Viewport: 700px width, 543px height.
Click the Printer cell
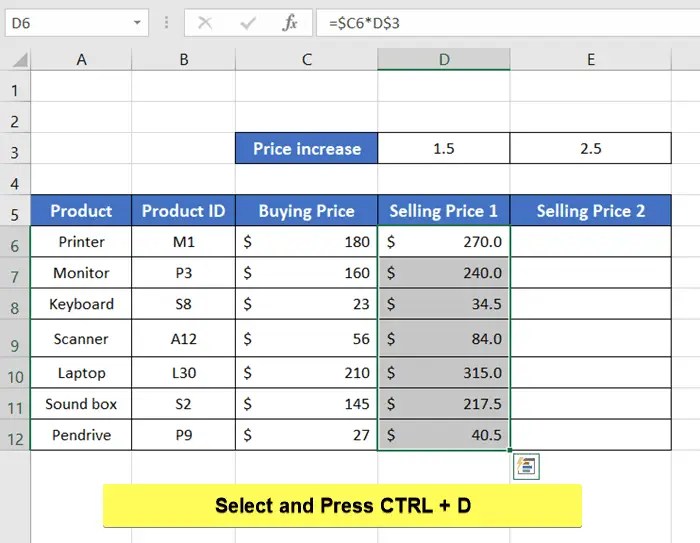click(81, 242)
